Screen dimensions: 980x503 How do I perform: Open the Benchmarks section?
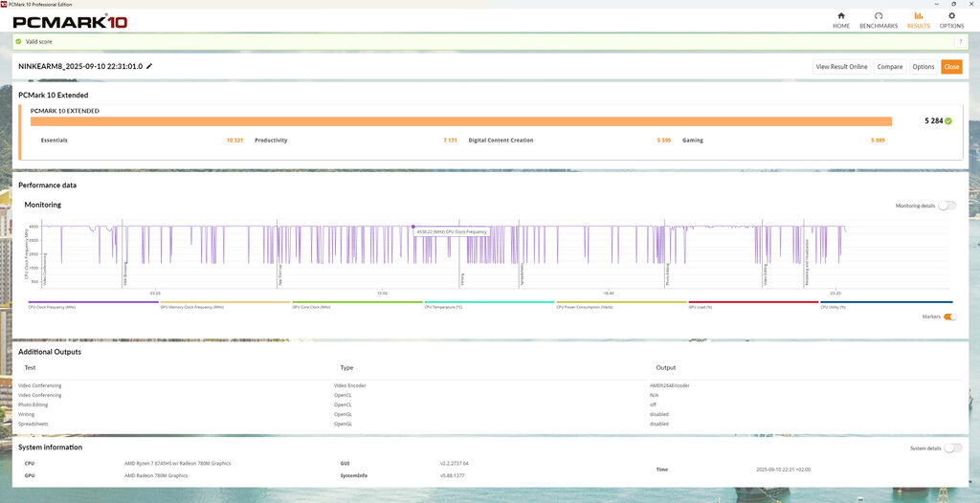[x=879, y=20]
